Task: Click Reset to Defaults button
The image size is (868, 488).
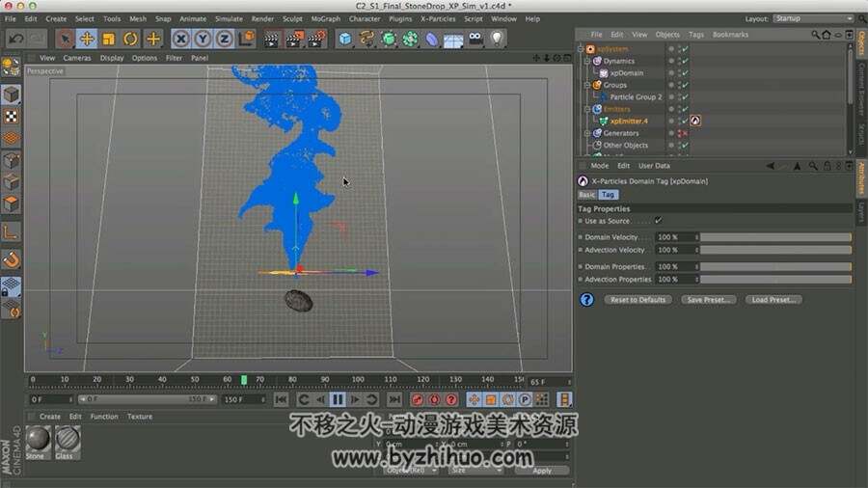Action: pos(637,300)
